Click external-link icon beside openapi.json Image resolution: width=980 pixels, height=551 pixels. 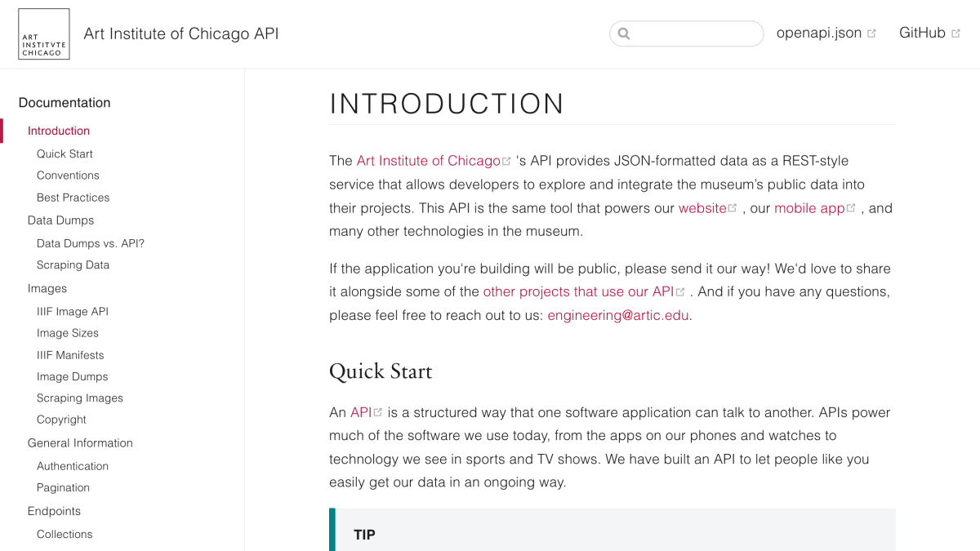[871, 33]
